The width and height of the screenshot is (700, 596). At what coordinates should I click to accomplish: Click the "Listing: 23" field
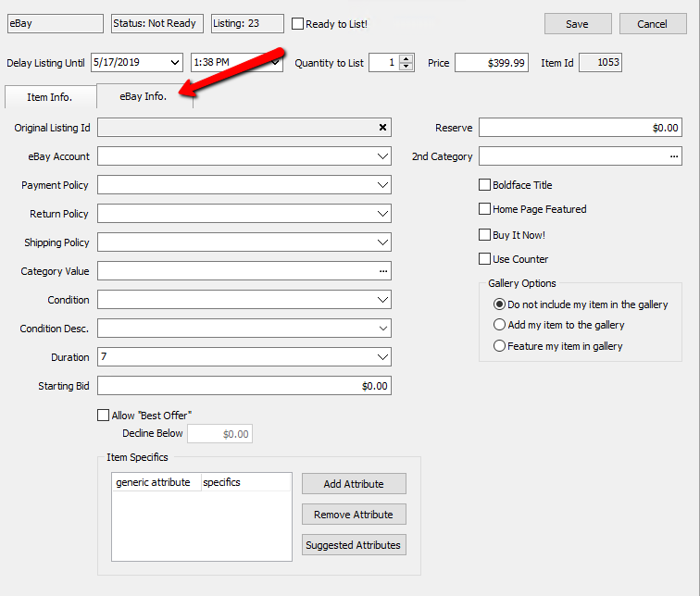click(247, 24)
